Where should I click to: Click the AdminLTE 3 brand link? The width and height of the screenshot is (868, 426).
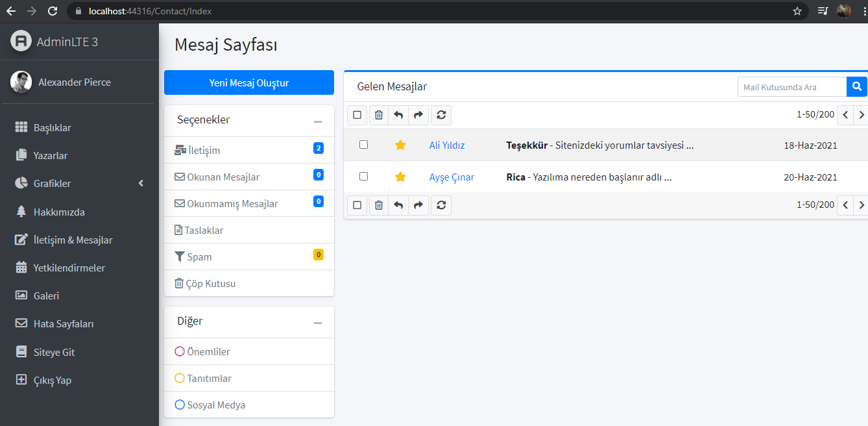pos(67,42)
